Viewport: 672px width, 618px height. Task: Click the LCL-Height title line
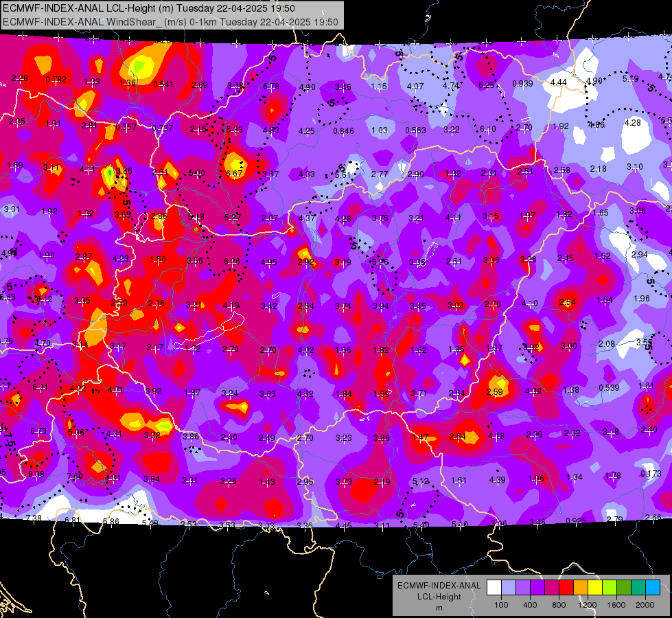pos(149,8)
